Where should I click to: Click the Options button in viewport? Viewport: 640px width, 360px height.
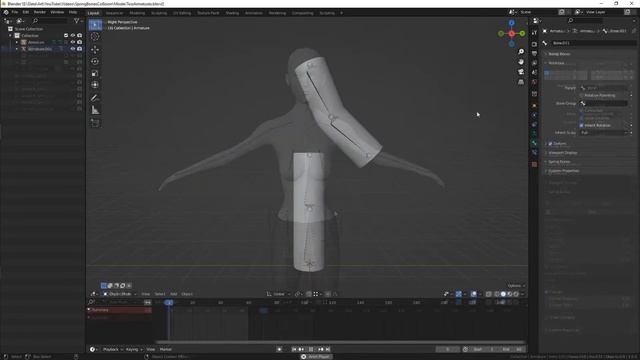516,286
